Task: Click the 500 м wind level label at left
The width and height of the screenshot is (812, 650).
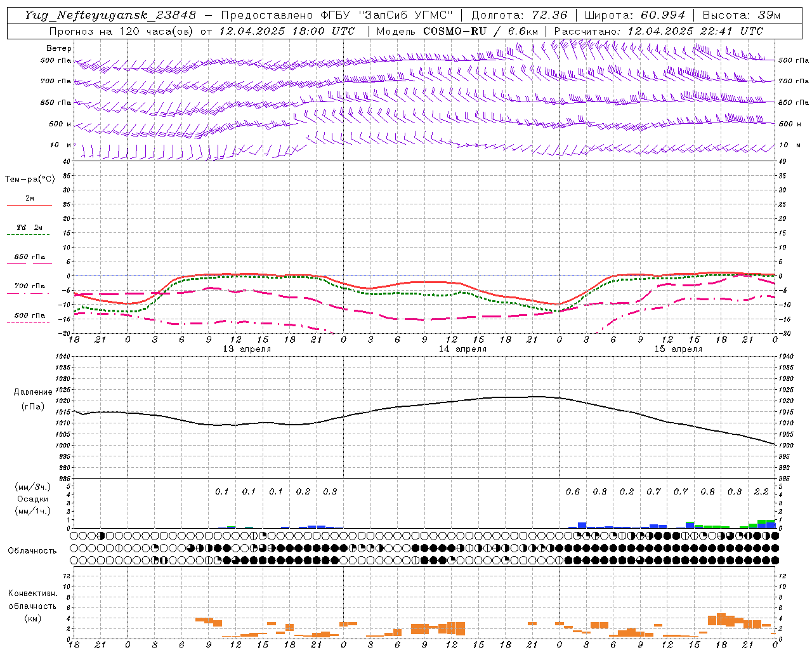Action: coord(60,124)
